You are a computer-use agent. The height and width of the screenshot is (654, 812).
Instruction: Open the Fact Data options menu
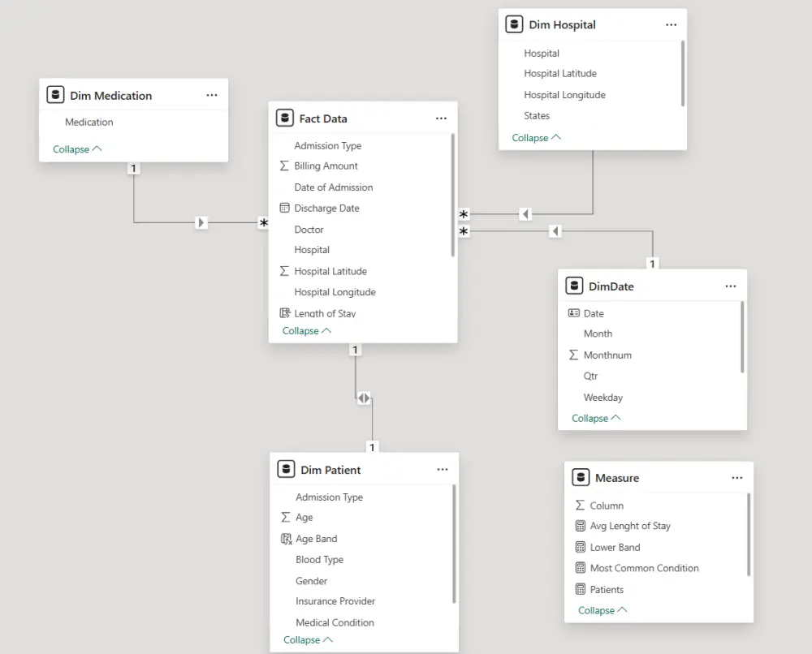pos(441,117)
